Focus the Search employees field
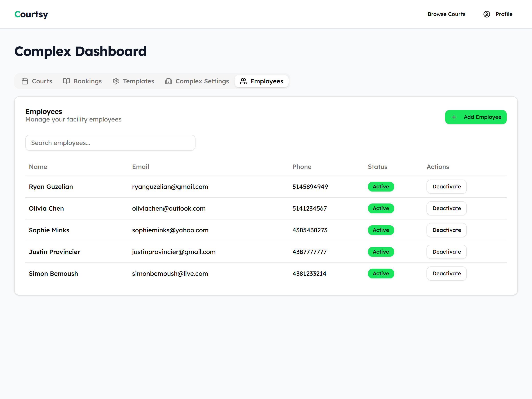 (x=110, y=143)
